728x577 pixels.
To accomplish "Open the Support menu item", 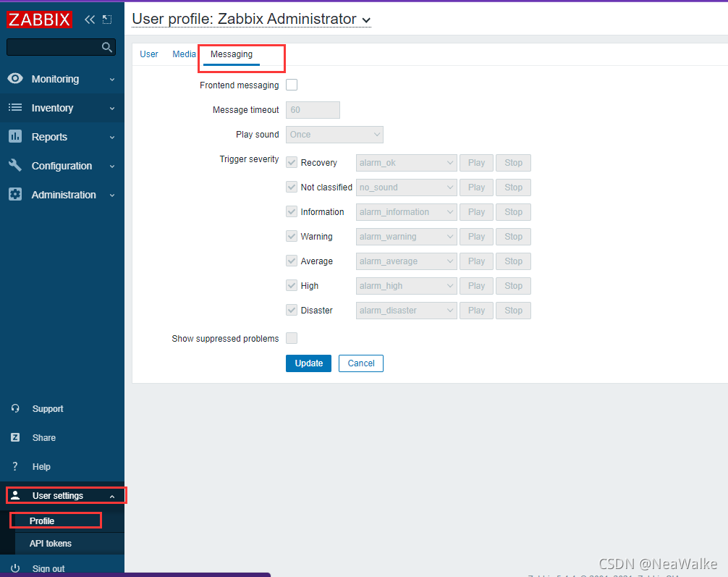I will coord(48,409).
